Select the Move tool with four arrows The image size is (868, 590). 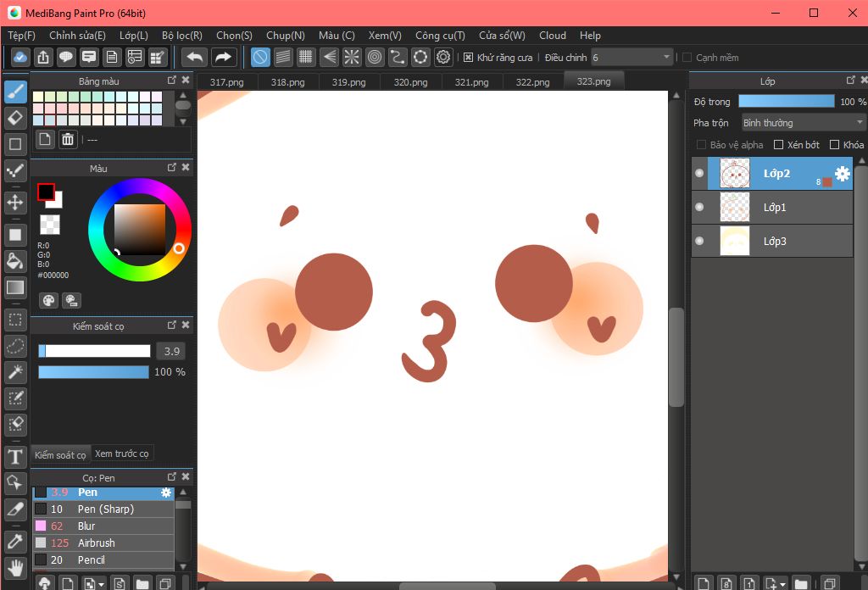(x=15, y=203)
